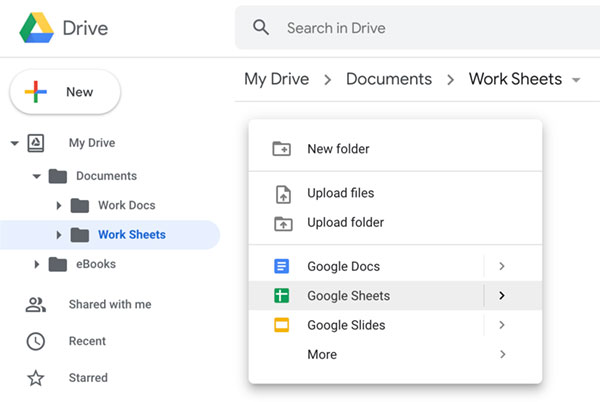Screen dimensions: 600x402
Task: Click the colorful plus icon on New
Action: point(36,92)
